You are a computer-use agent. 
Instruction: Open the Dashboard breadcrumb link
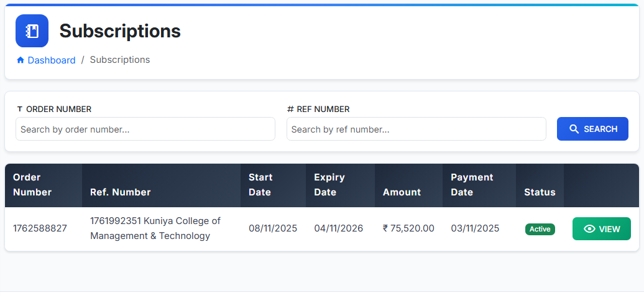click(51, 60)
